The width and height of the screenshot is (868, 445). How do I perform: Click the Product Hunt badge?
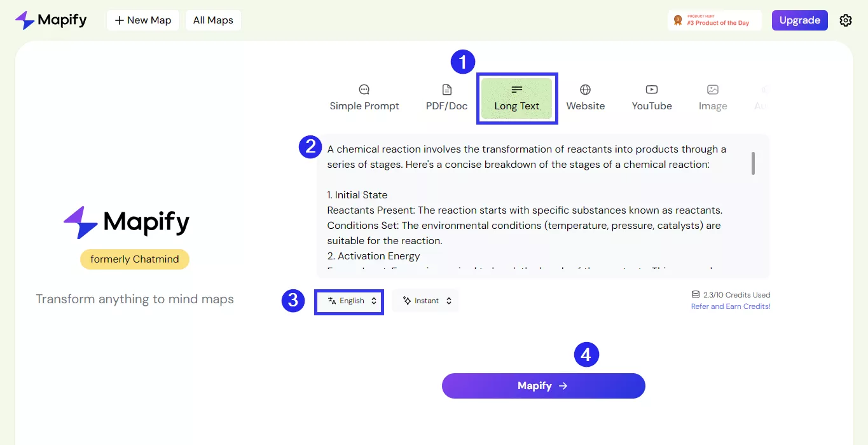pos(714,20)
